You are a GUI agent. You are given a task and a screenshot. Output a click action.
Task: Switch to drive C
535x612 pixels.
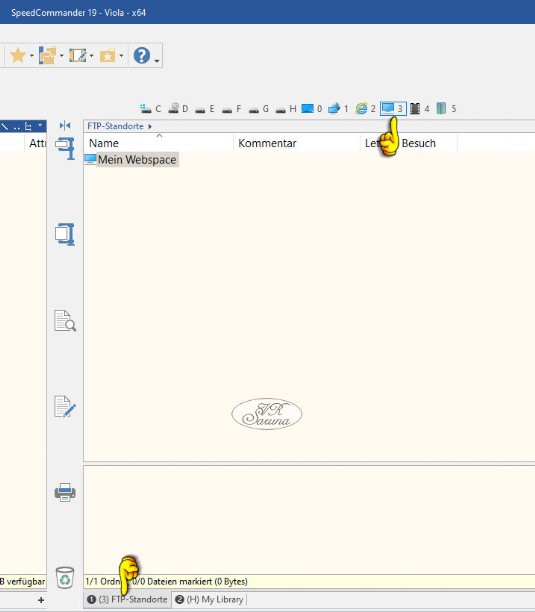(151, 109)
